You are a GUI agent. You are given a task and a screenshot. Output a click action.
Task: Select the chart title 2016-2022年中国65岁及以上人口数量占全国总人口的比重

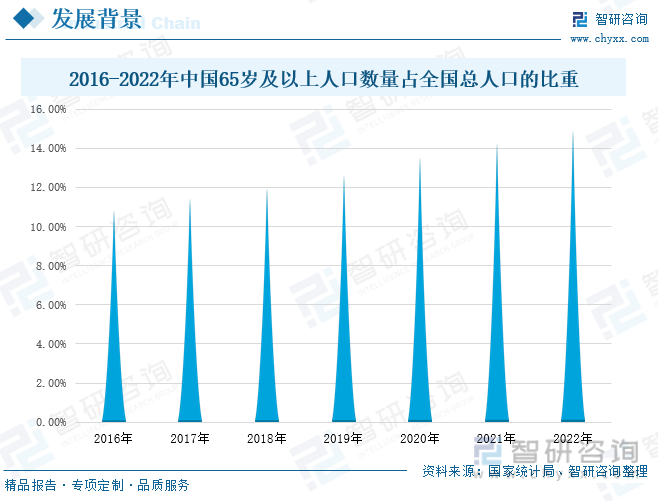(x=324, y=78)
